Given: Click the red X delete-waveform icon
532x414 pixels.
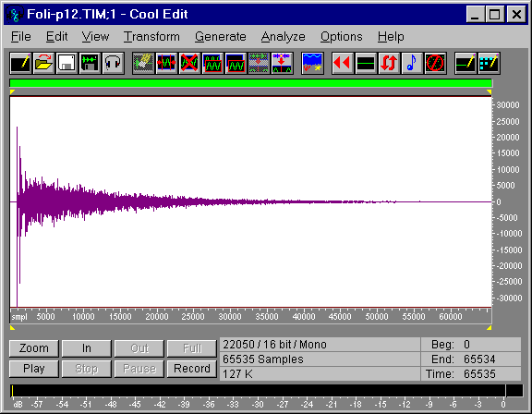Looking at the screenshot, I should (x=189, y=64).
